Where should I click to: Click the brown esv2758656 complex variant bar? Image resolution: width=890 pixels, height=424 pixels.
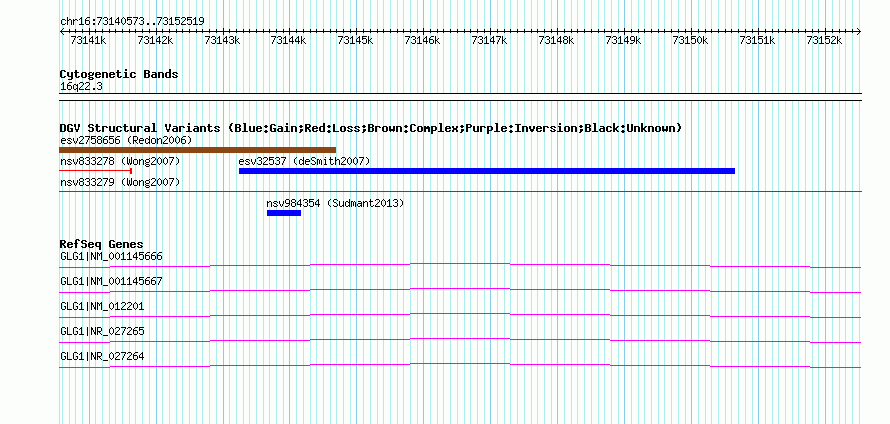coord(198,150)
